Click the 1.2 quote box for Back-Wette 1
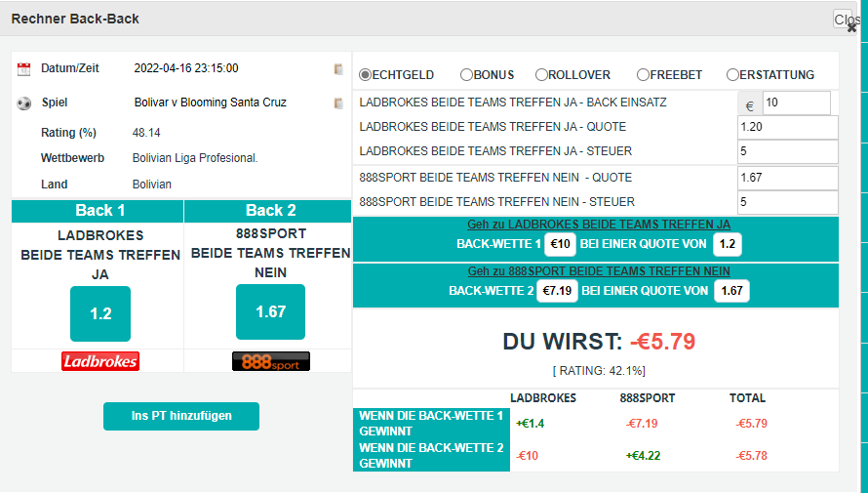 728,244
